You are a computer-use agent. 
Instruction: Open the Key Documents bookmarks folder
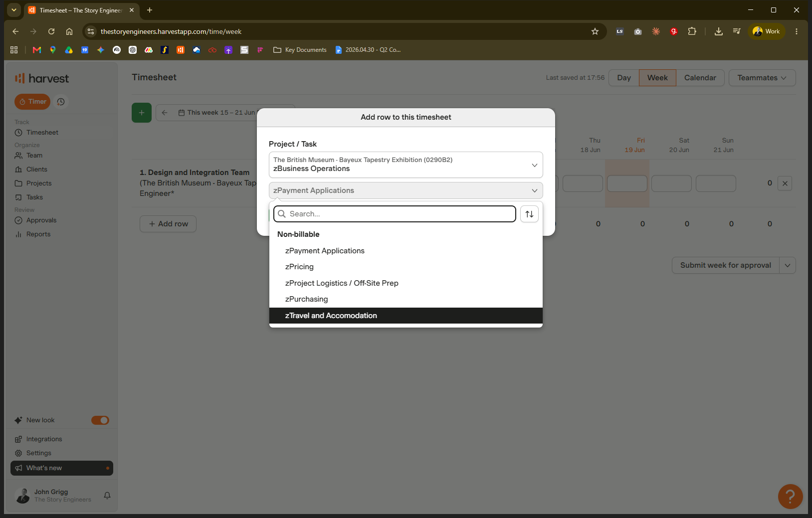point(300,50)
